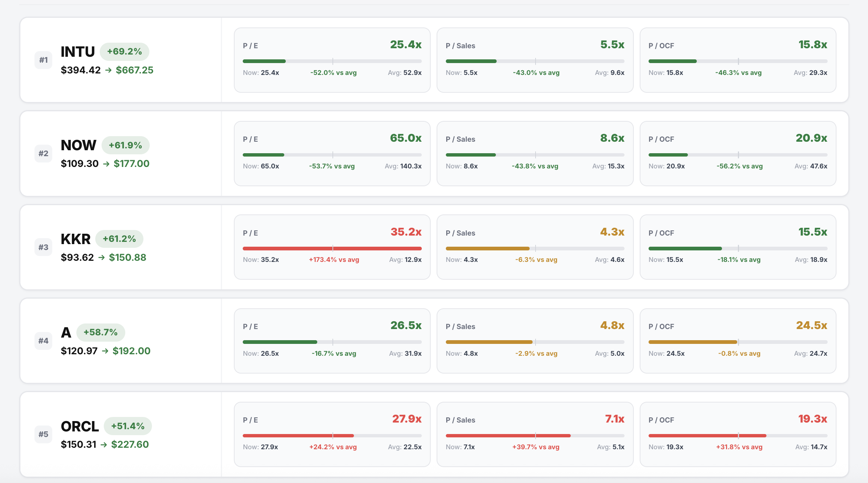Open the ORCL ticker heading
This screenshot has width=868, height=483.
pyautogui.click(x=80, y=426)
